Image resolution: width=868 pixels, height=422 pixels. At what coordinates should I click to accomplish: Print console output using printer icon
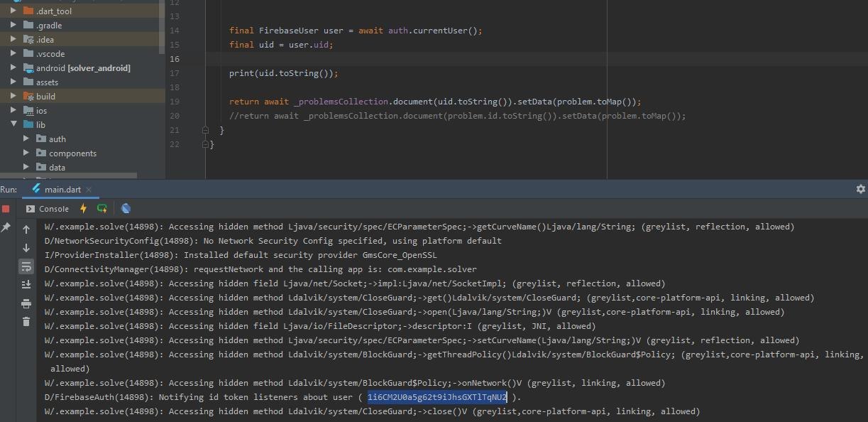[x=26, y=303]
